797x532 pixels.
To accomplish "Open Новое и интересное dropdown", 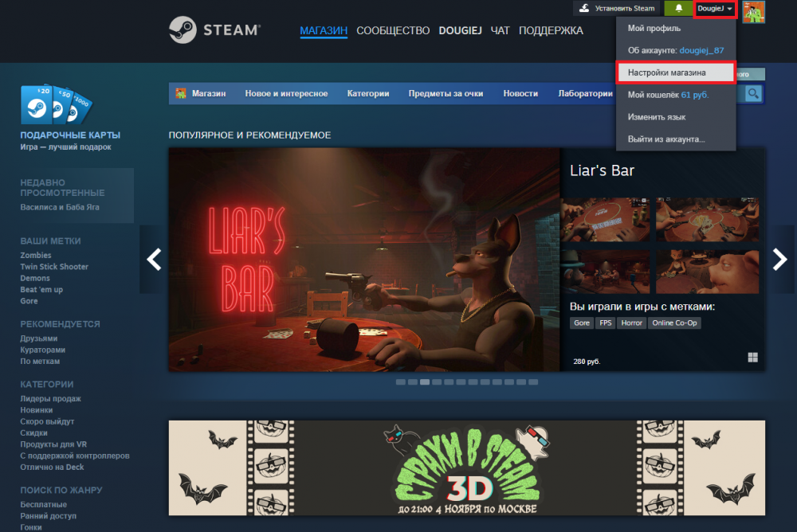I will (286, 93).
